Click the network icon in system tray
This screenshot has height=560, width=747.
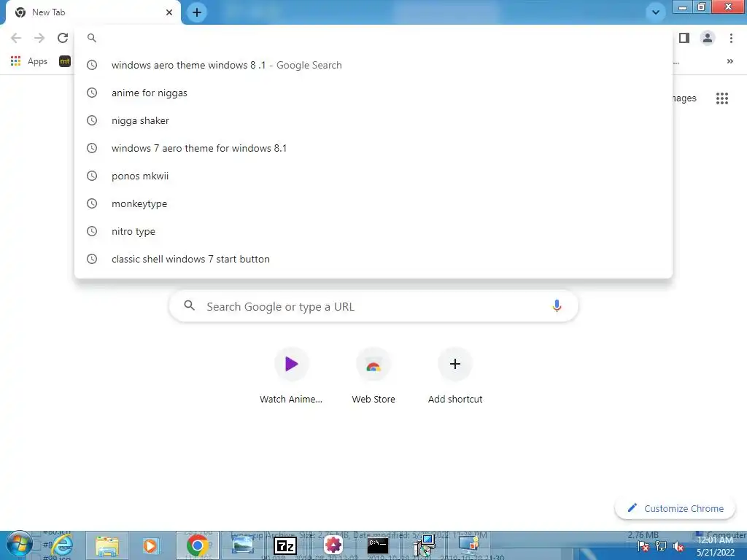661,546
